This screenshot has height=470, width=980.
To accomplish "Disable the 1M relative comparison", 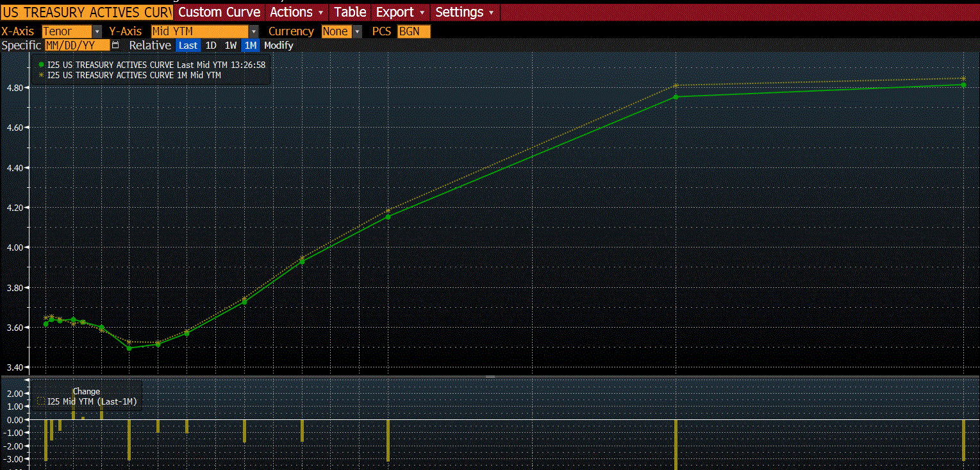I will coord(250,46).
